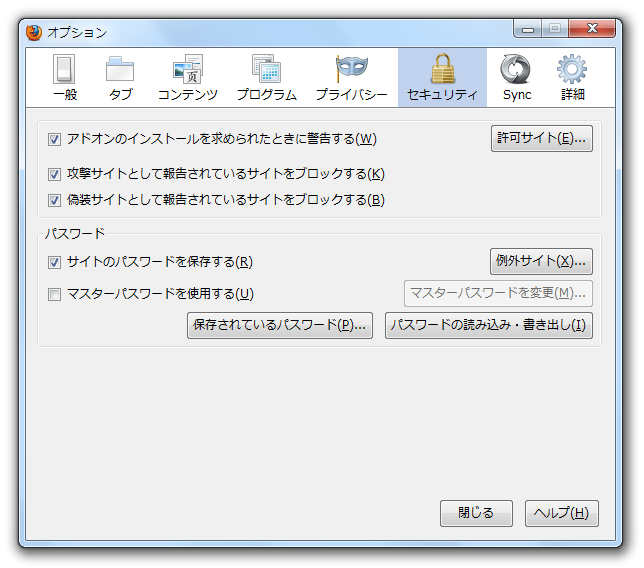Open the Sync settings pane
This screenshot has width=644, height=568.
click(x=516, y=78)
